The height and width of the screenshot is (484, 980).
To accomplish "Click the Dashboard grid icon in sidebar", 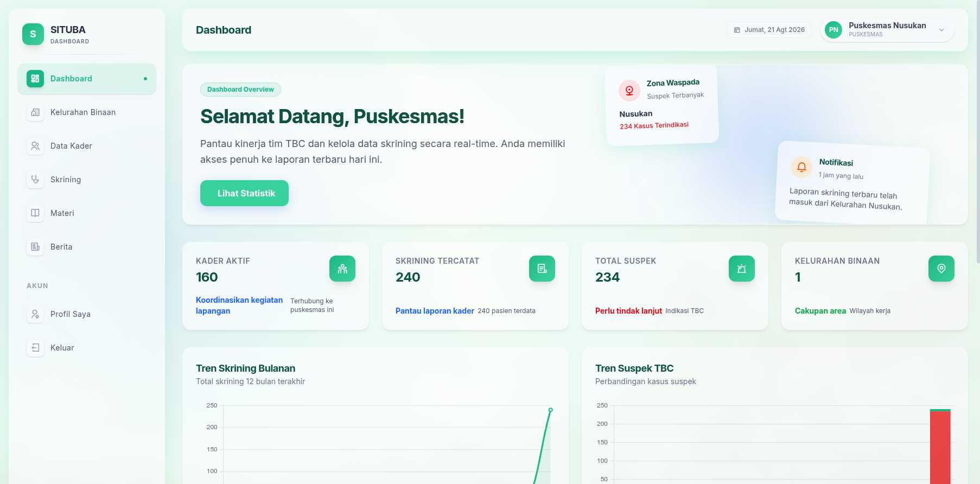I will [x=35, y=79].
